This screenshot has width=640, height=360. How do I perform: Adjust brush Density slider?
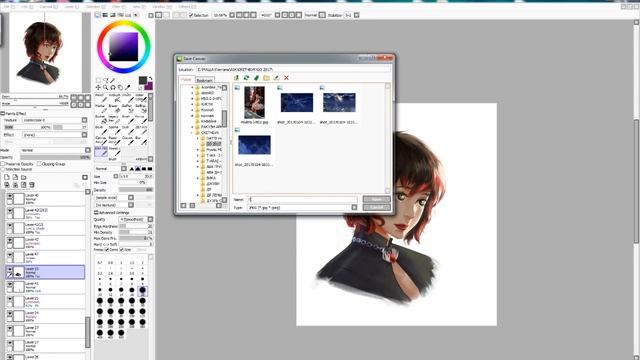(136, 190)
